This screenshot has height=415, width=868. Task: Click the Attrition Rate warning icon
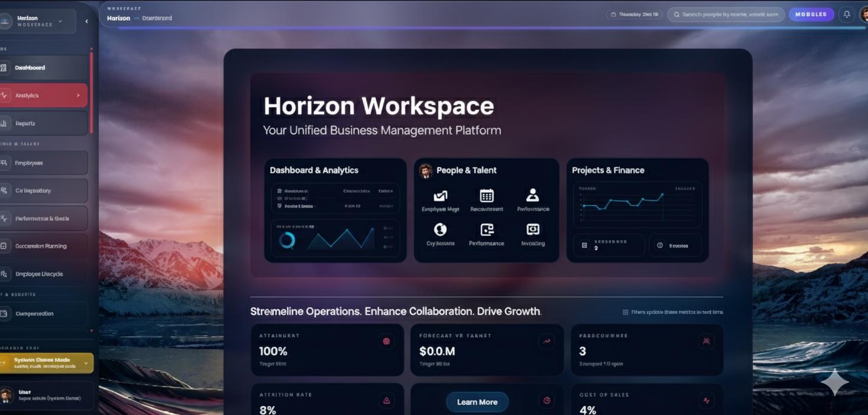tap(386, 401)
